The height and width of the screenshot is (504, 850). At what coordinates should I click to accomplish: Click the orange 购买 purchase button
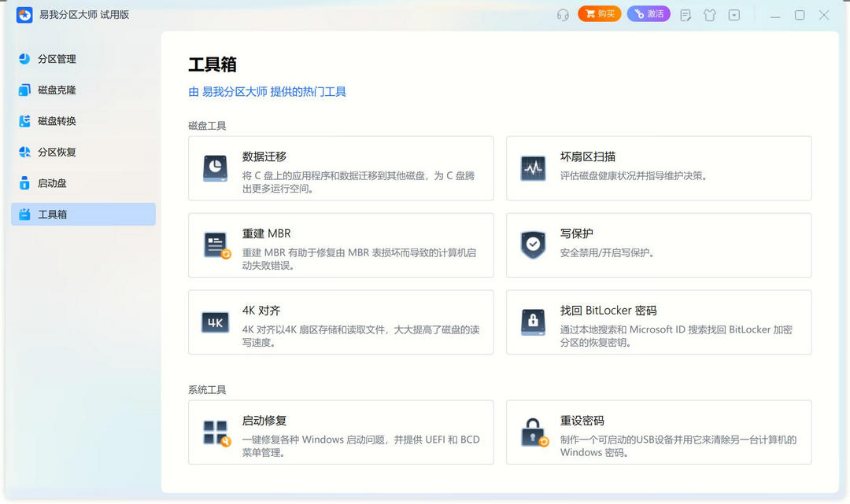(x=599, y=13)
